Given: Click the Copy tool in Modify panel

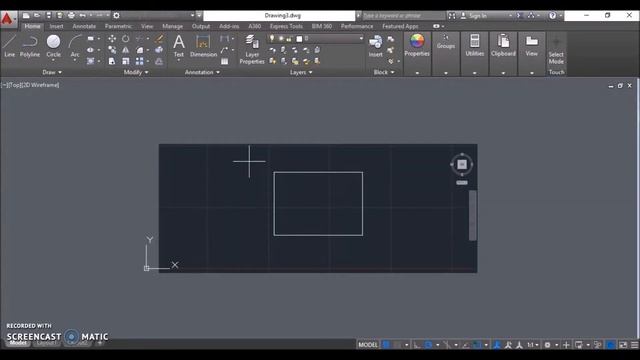Looking at the screenshot, I should [112, 50].
